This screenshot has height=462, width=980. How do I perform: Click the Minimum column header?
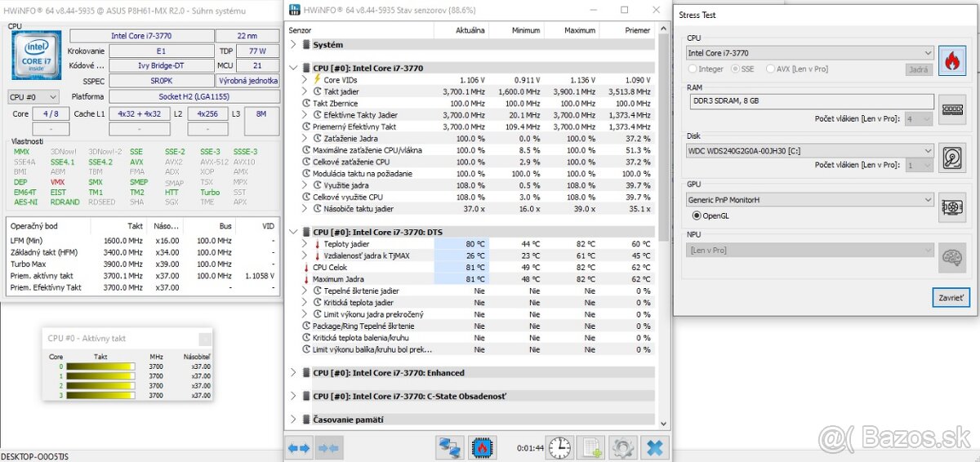coord(516,30)
